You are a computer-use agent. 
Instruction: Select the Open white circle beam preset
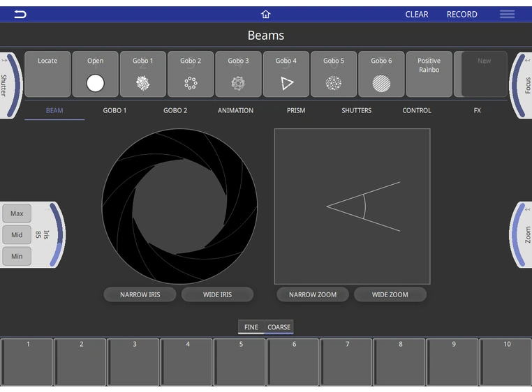95,74
